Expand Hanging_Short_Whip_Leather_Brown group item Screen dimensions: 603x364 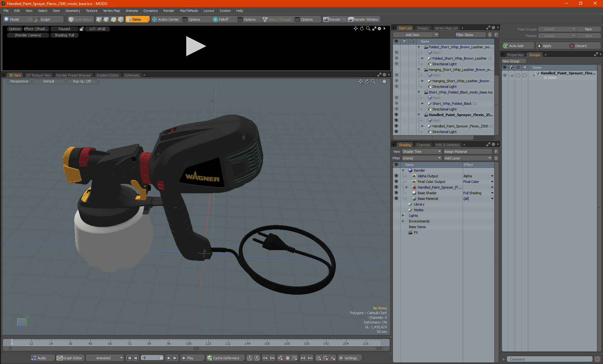[422, 81]
